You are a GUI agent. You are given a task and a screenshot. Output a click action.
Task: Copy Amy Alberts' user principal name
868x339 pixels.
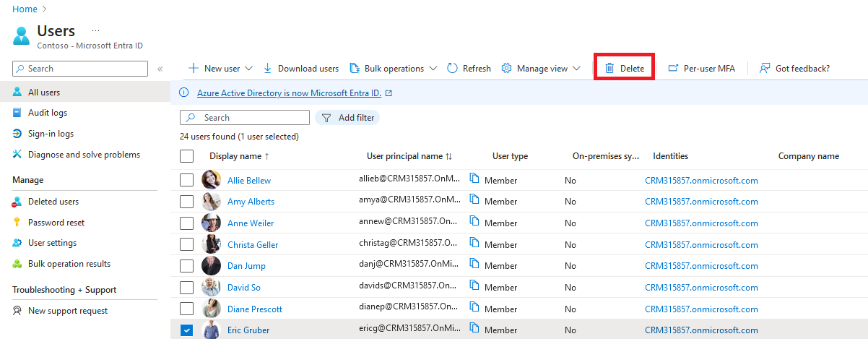[x=475, y=200]
